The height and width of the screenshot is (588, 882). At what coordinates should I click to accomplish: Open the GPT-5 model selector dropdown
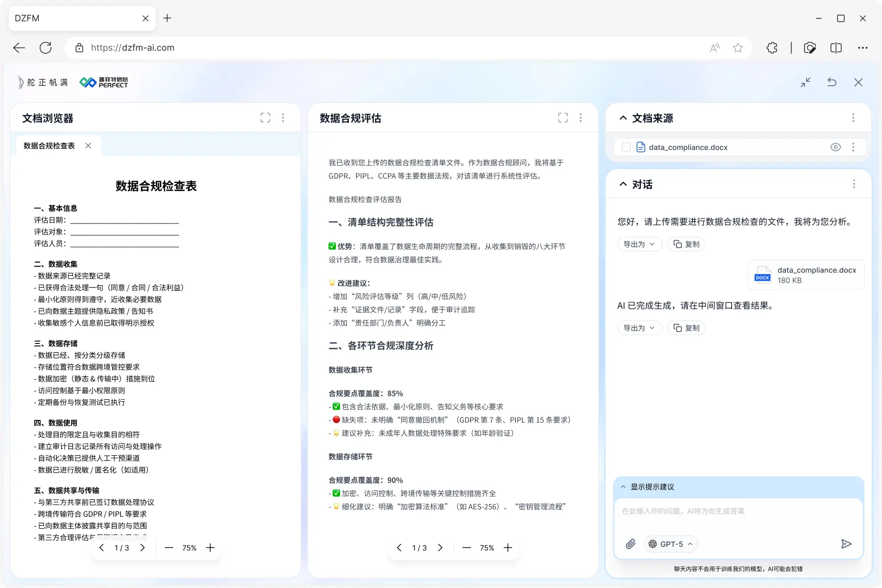[x=670, y=544]
